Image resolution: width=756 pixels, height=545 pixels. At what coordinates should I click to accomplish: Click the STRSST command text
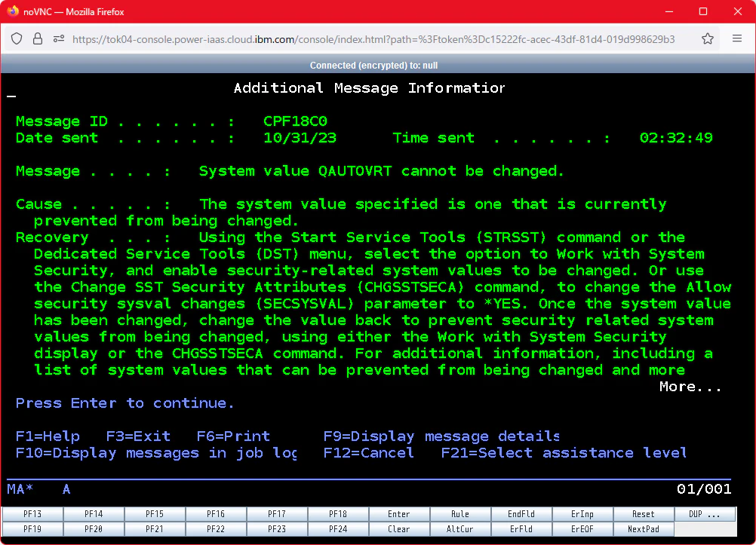(511, 237)
